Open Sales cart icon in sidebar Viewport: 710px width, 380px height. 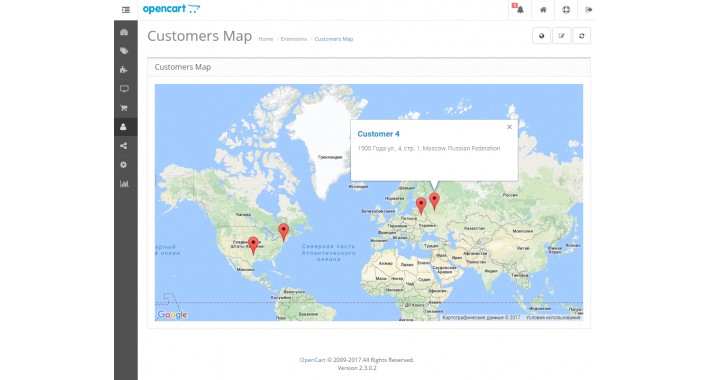click(x=124, y=108)
